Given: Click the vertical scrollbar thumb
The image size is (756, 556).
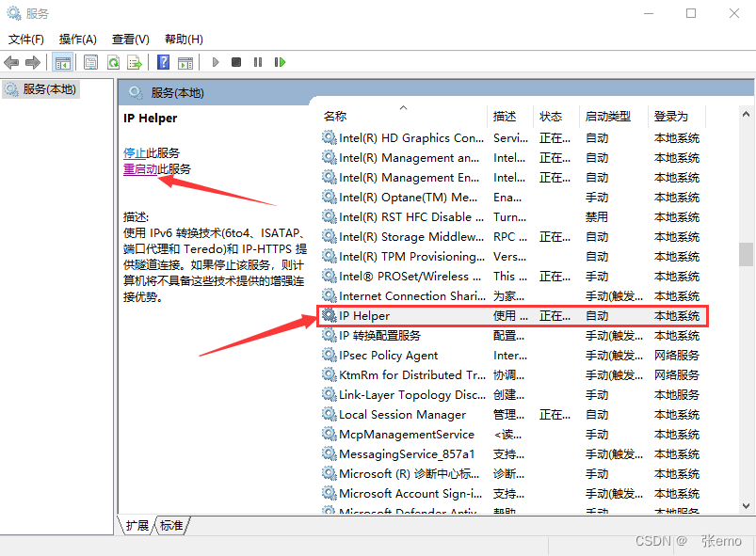Looking at the screenshot, I should (746, 254).
